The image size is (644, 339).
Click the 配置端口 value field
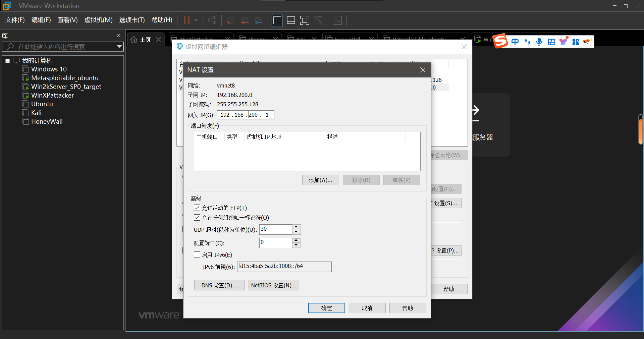point(276,243)
